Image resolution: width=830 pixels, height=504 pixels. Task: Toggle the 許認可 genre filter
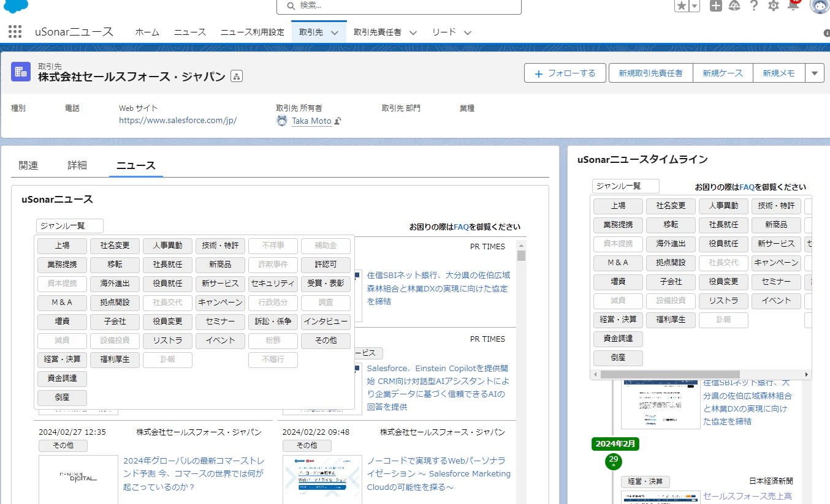click(x=326, y=265)
